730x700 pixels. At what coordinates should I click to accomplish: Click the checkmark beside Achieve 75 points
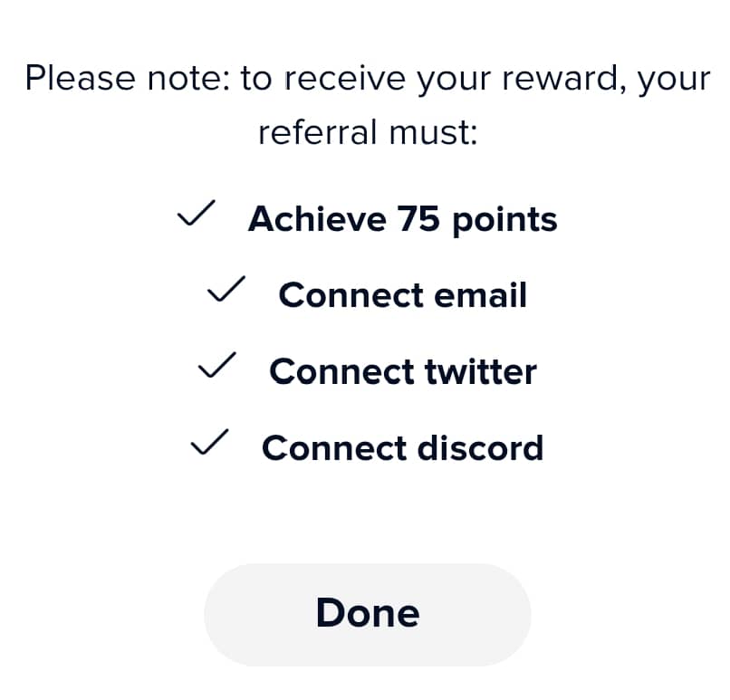point(195,216)
